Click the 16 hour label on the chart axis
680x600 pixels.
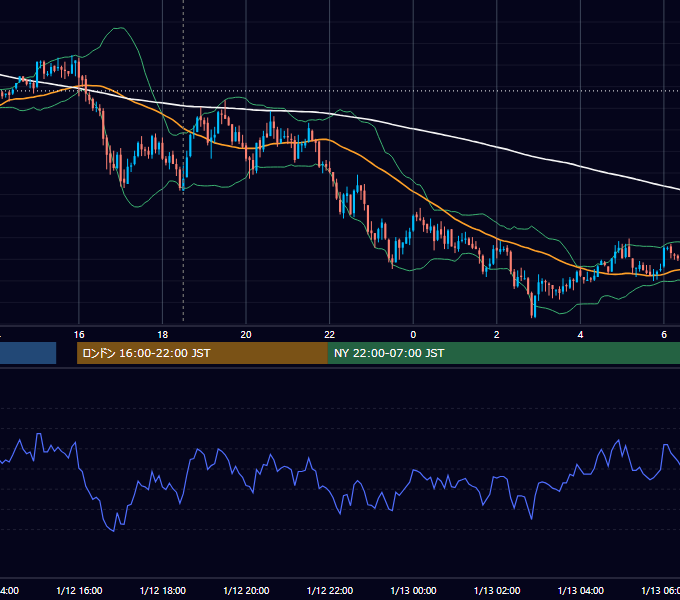tap(79, 335)
